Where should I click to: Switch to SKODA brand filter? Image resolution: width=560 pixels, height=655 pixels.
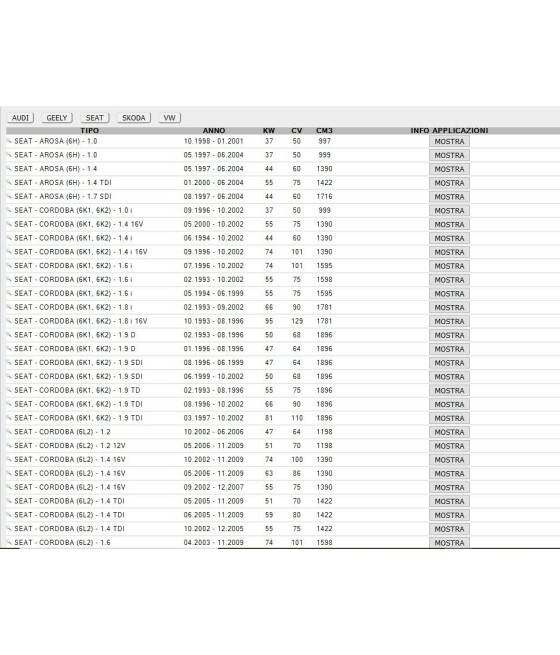[134, 118]
